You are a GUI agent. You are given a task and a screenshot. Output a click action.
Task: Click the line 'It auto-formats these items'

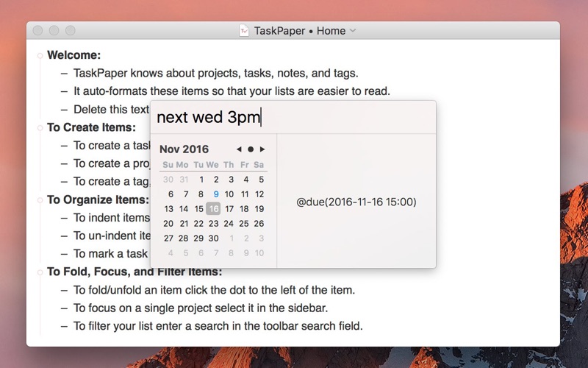tap(232, 91)
